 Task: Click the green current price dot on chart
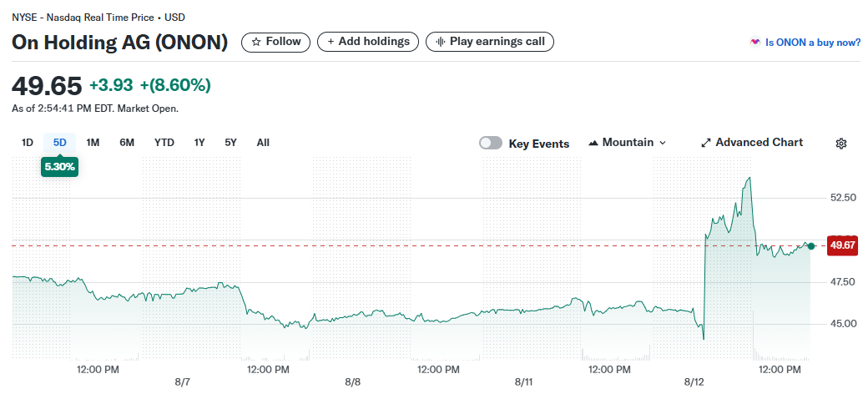click(811, 245)
